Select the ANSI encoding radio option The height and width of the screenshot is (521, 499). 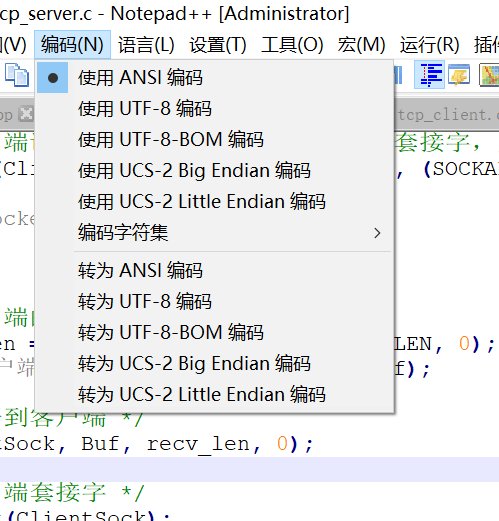[x=215, y=78]
